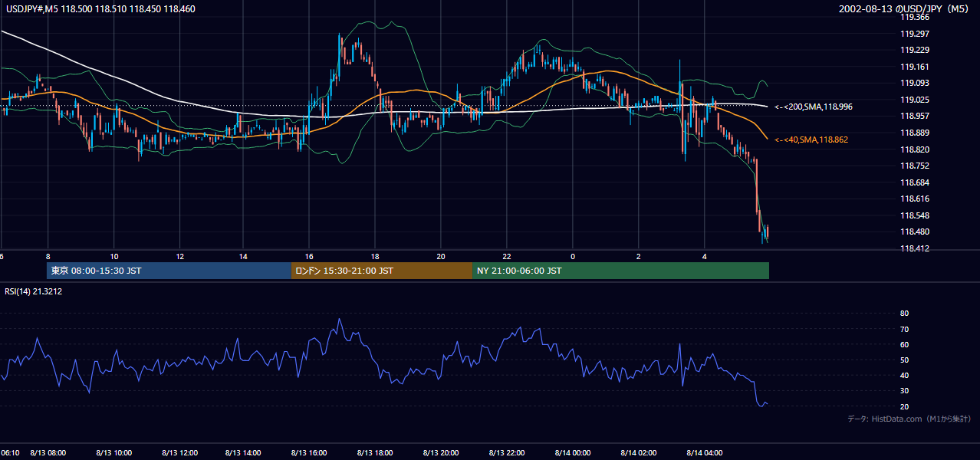Click hour label 10 under price chart
The height and width of the screenshot is (460, 980).
(113, 255)
